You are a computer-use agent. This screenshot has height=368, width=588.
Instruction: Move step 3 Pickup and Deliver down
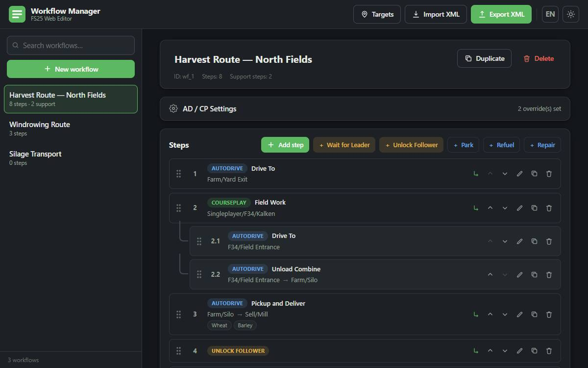tap(505, 315)
